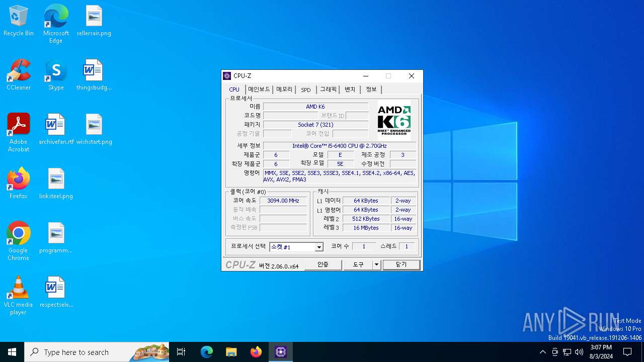Screen dimensions: 644x362
Task: Select the respectsele... Word document
Action: tap(56, 293)
